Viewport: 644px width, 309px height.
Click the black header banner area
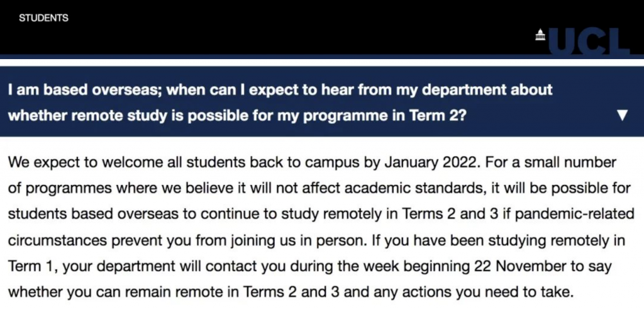tap(322, 27)
